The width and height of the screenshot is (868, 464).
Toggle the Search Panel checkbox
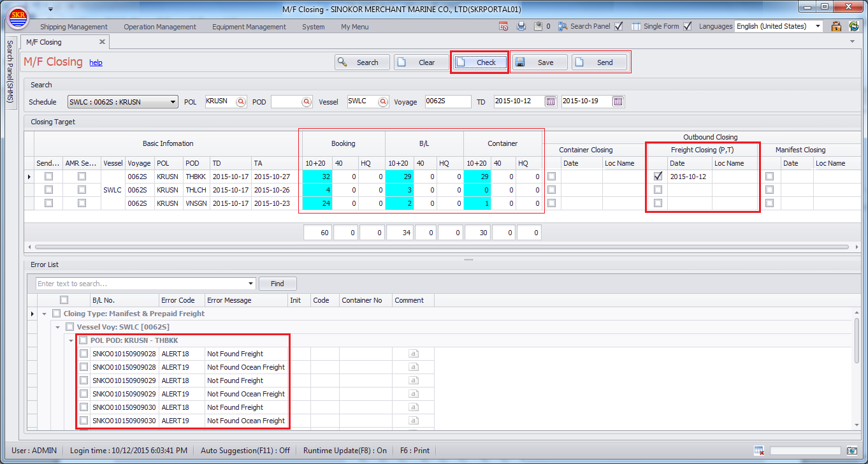point(618,26)
